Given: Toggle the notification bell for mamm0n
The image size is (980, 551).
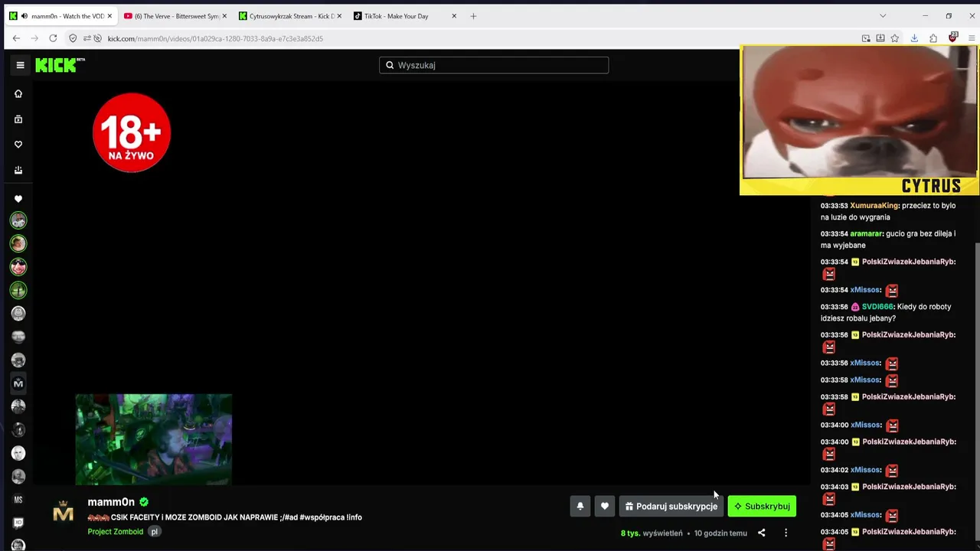Looking at the screenshot, I should click(x=580, y=506).
